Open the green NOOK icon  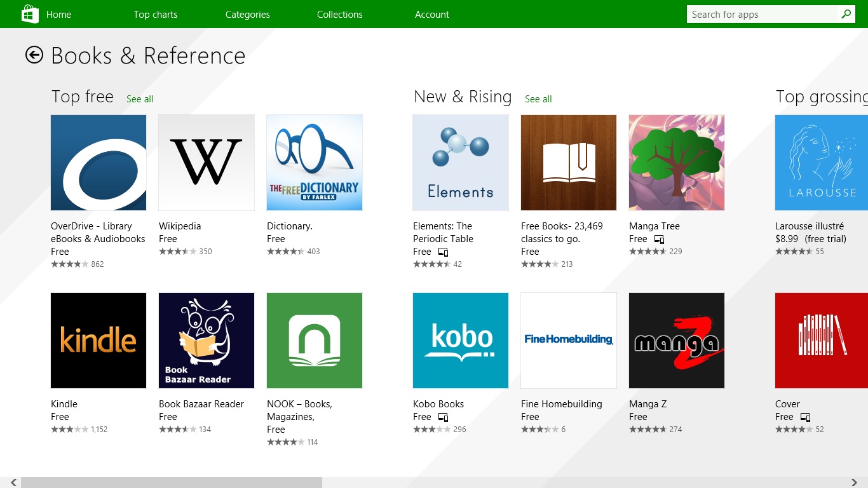tap(315, 341)
